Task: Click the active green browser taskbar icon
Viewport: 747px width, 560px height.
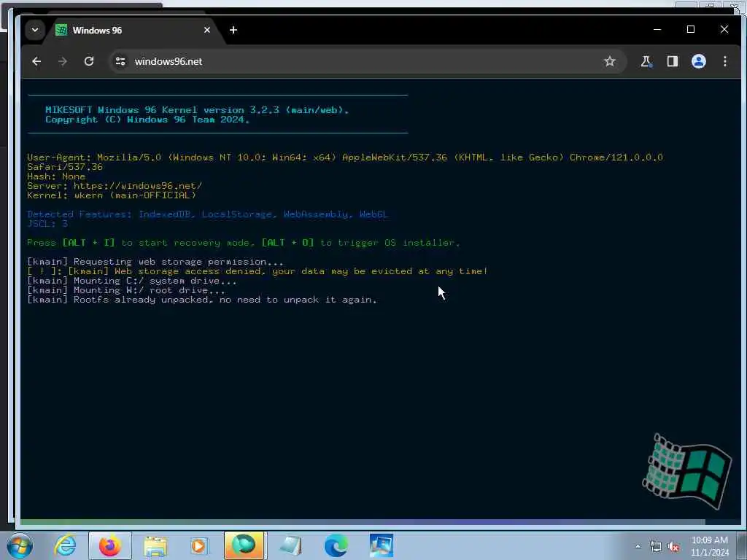Action: 244,545
